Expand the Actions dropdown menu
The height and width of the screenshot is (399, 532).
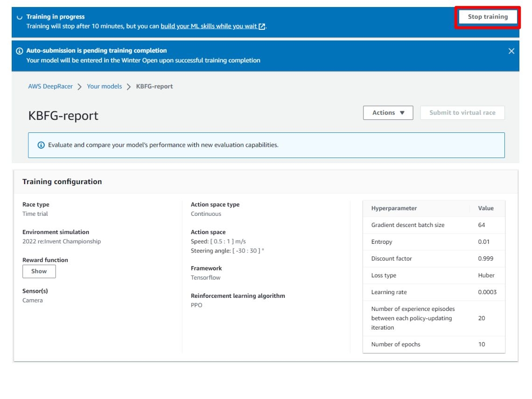pos(388,113)
